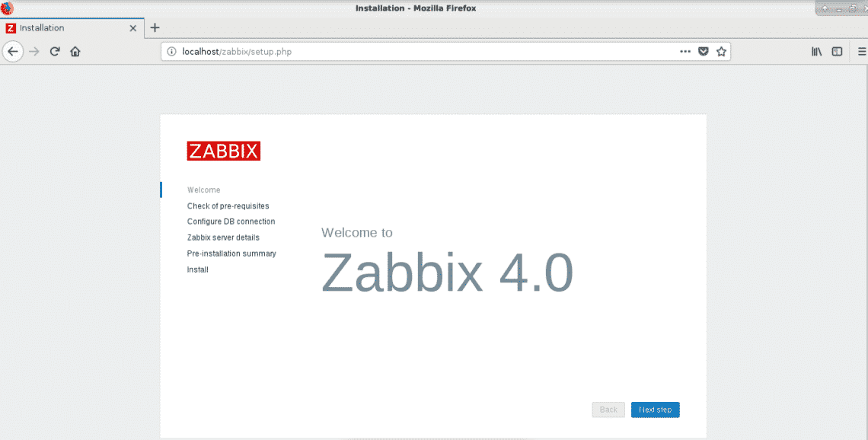Image resolution: width=868 pixels, height=440 pixels.
Task: Select the Install step
Action: tap(198, 269)
